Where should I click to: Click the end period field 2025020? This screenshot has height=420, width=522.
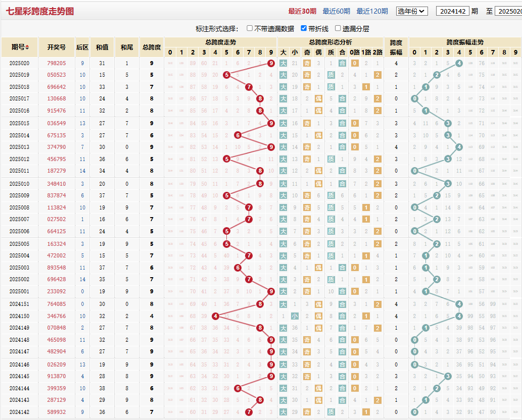508,11
